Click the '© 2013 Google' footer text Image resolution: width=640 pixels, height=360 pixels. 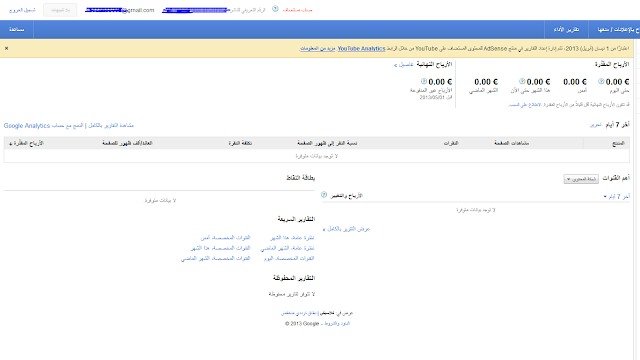[302, 323]
